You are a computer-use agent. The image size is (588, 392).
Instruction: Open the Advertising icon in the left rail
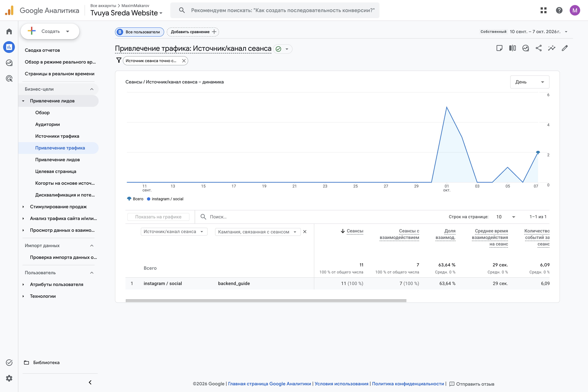9,79
